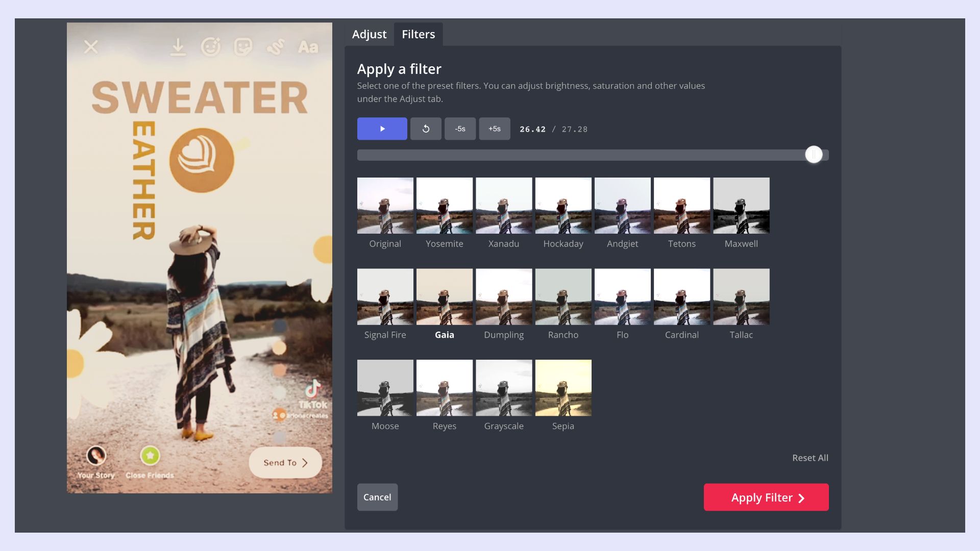Viewport: 980px width, 551px height.
Task: Click the squiggle draw icon in preview
Action: pyautogui.click(x=276, y=47)
